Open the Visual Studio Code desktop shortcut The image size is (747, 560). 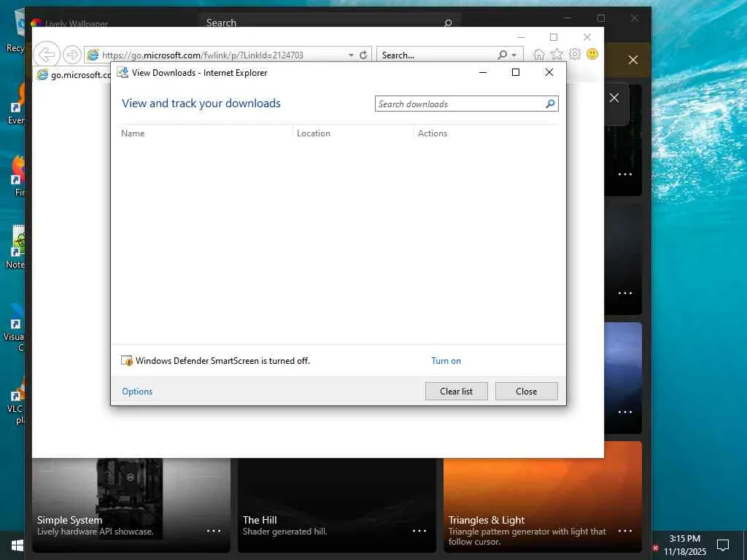[x=15, y=329]
